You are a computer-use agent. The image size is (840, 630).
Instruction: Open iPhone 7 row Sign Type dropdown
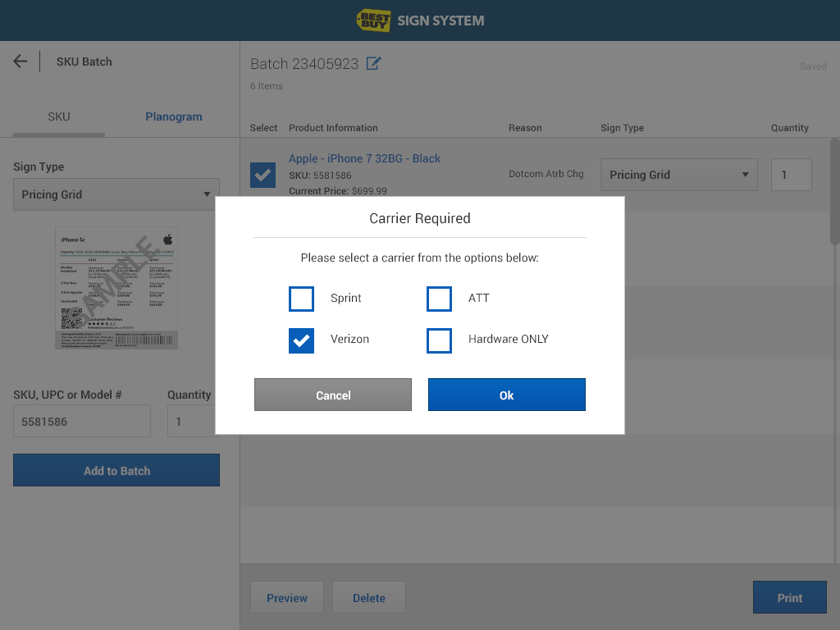coord(679,175)
